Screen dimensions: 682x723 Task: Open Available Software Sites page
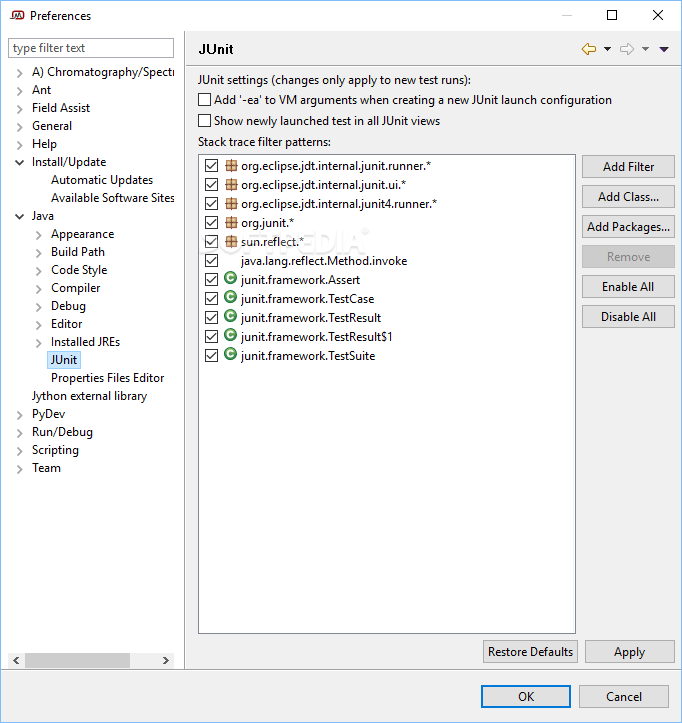(113, 198)
